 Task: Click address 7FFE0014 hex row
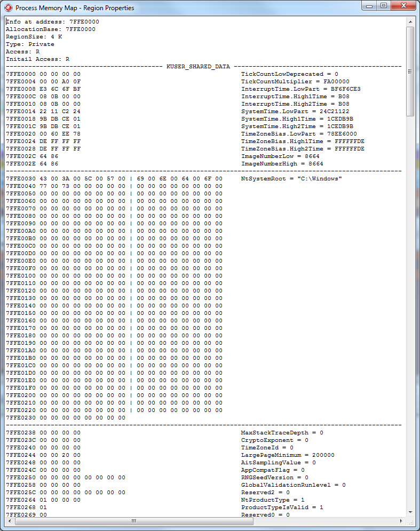43,111
